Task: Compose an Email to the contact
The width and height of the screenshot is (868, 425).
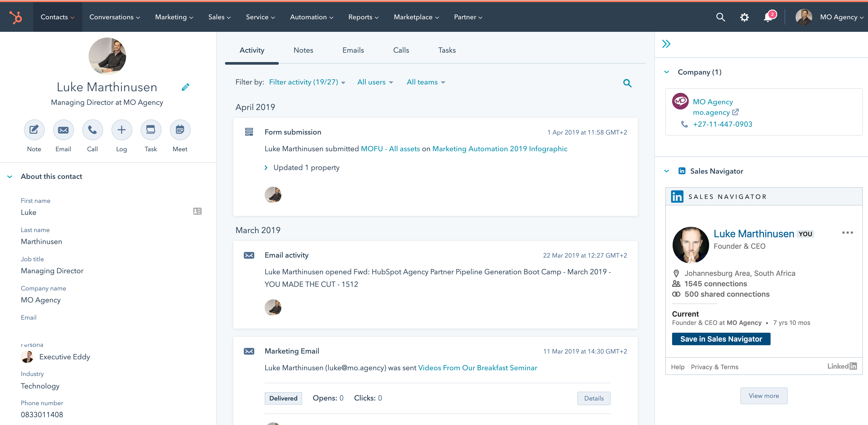Action: point(63,130)
